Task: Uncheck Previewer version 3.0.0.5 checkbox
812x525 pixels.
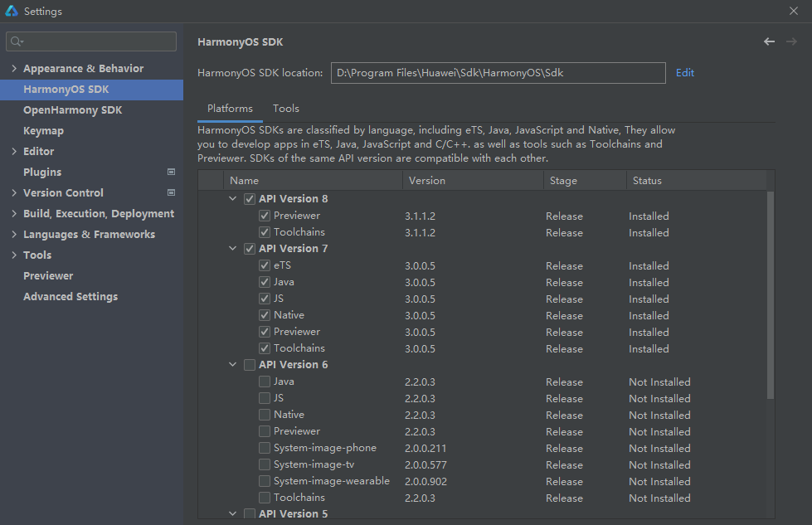Action: (x=265, y=332)
